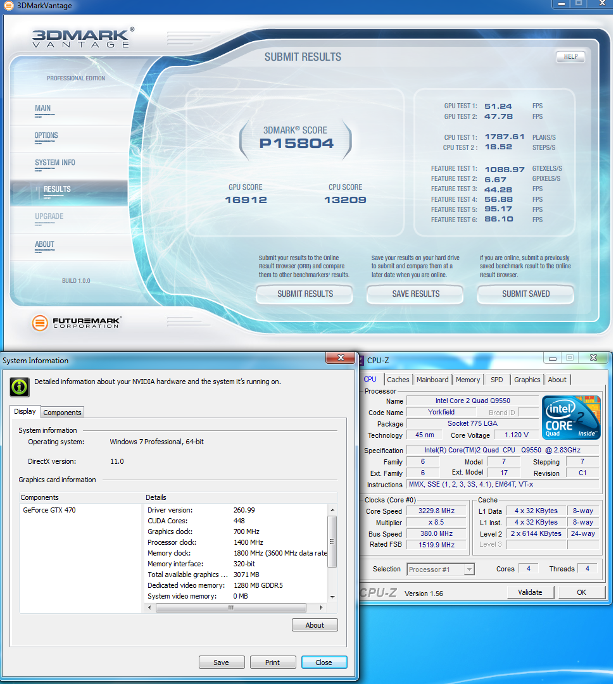The image size is (616, 684).
Task: Click the SUBMIT SAVED button
Action: (525, 294)
